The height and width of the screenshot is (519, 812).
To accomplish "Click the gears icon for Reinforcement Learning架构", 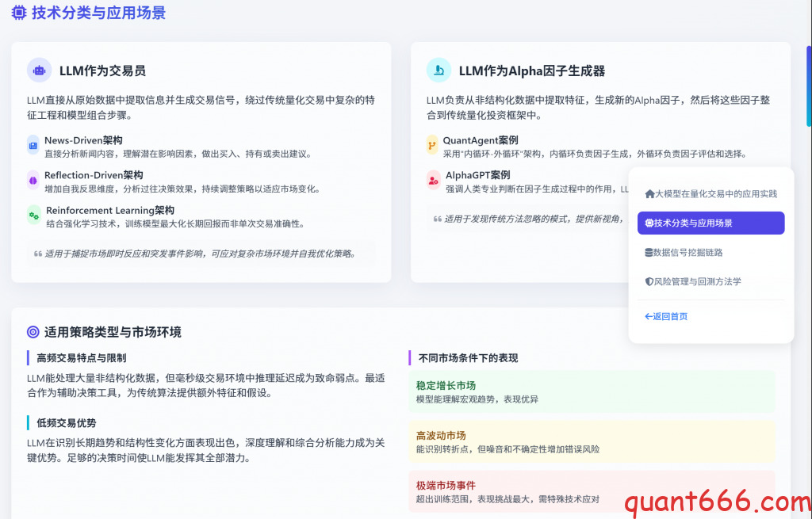I will point(33,216).
